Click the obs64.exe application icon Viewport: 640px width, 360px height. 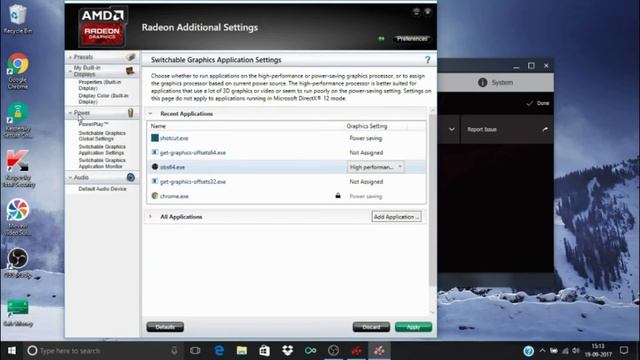click(x=155, y=167)
